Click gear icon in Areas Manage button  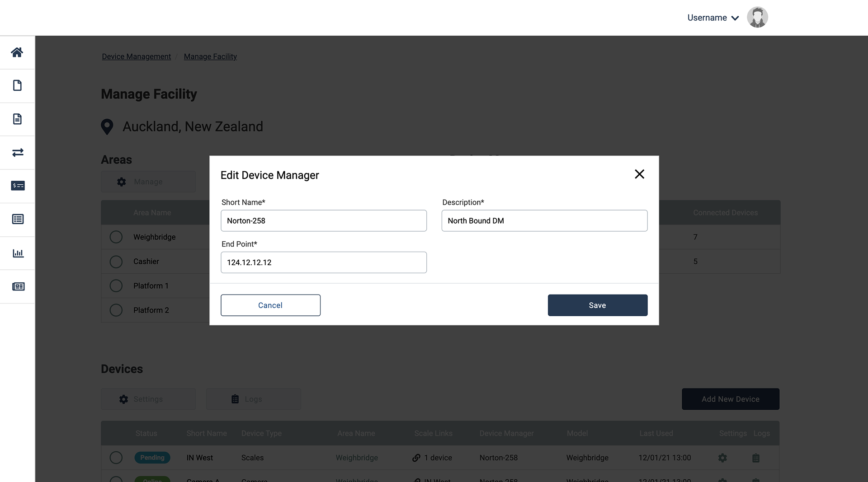pos(122,182)
